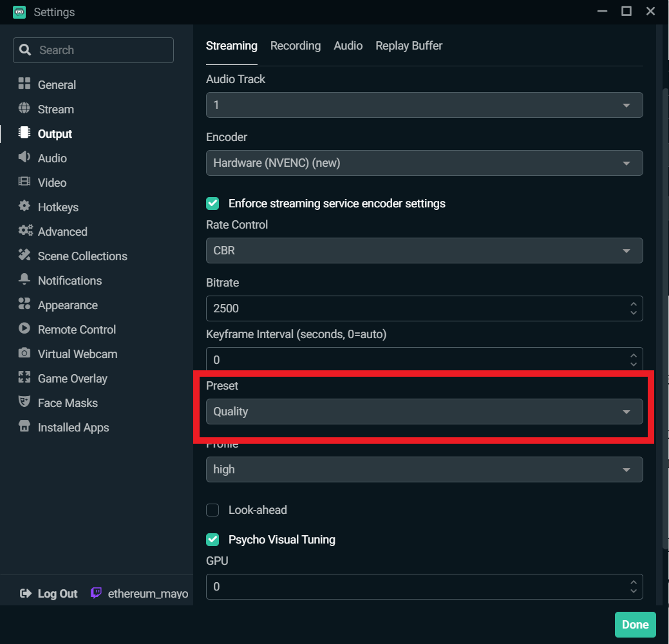Viewport: 669px width, 644px height.
Task: Click the Video film strip icon
Action: (24, 182)
